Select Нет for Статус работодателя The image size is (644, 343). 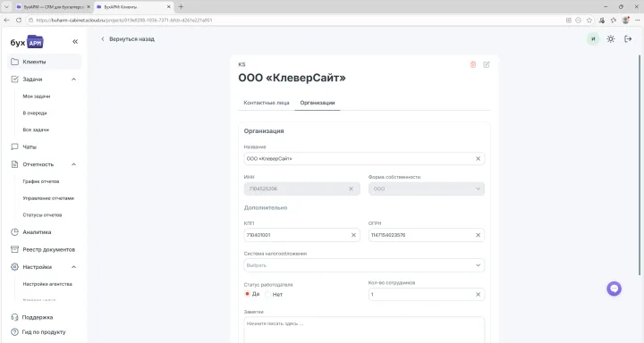point(267,295)
